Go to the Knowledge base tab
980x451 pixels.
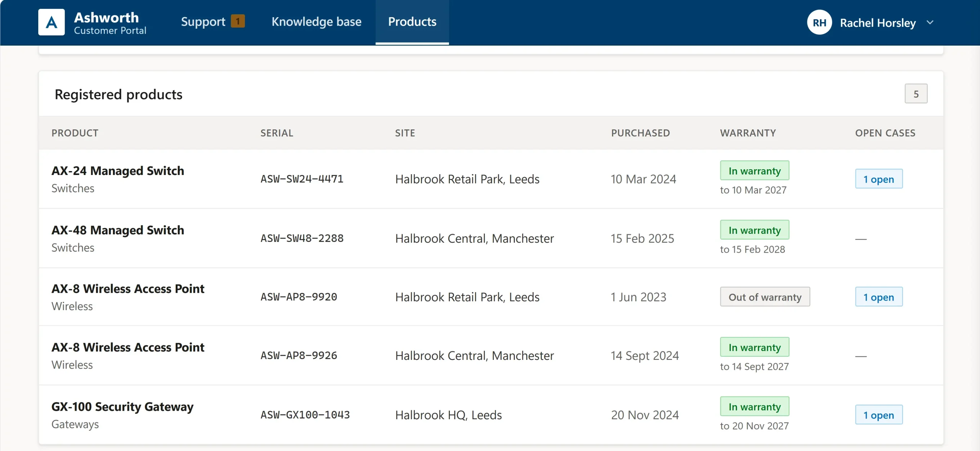(316, 22)
